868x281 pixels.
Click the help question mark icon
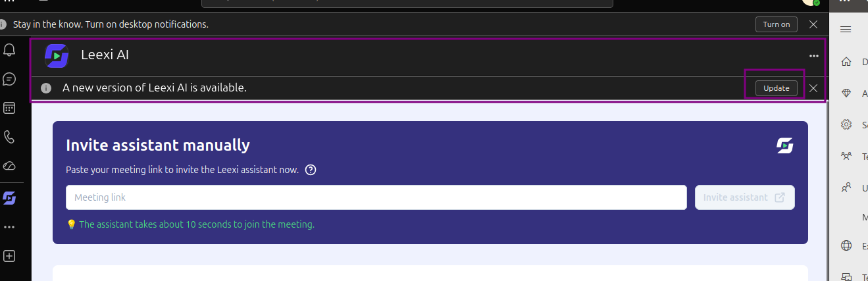coord(311,170)
